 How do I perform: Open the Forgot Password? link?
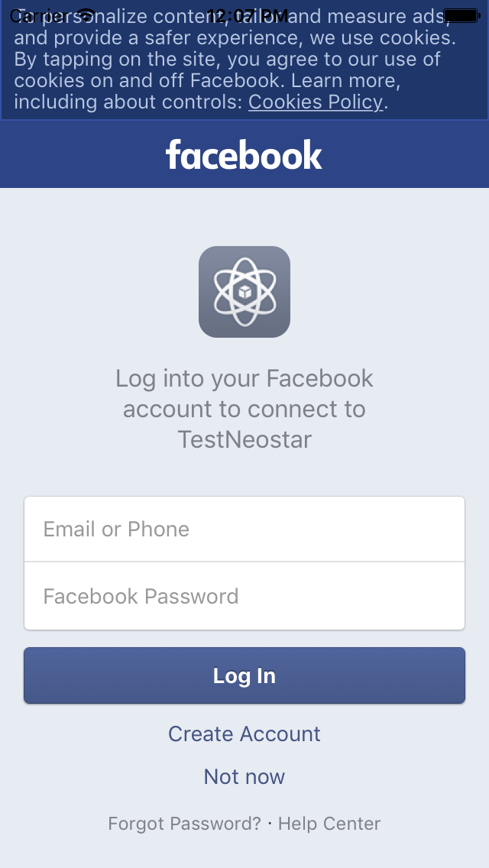[x=184, y=824]
